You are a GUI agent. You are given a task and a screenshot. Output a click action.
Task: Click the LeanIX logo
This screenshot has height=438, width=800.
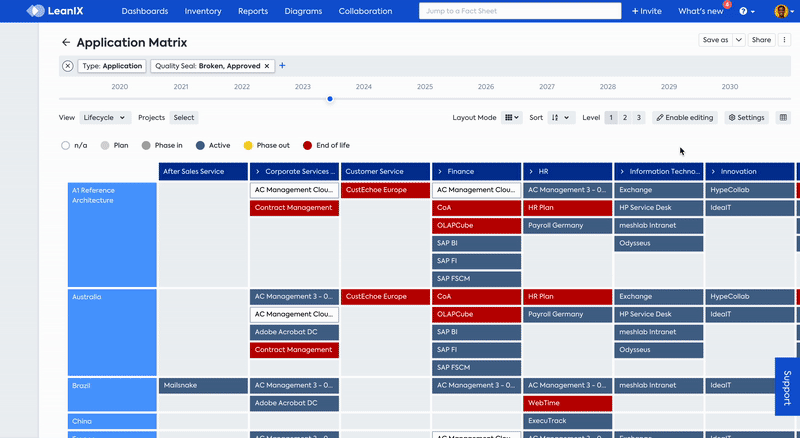(55, 11)
